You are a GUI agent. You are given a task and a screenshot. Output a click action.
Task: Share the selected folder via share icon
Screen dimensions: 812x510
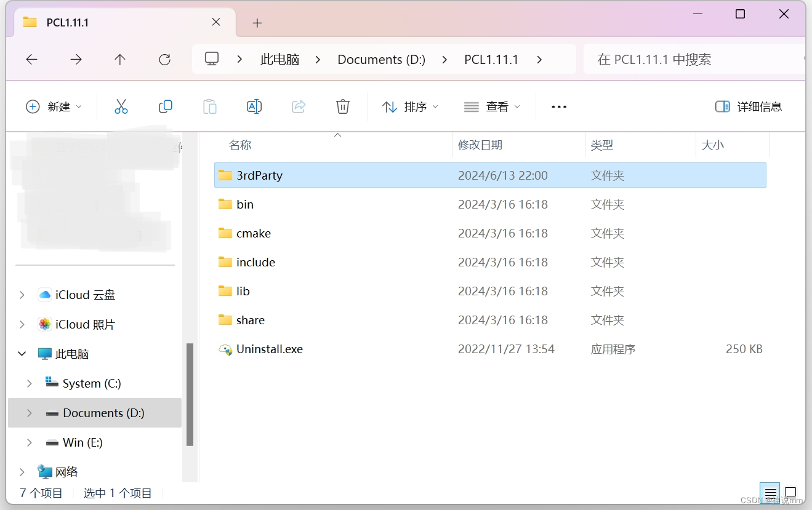(x=299, y=106)
